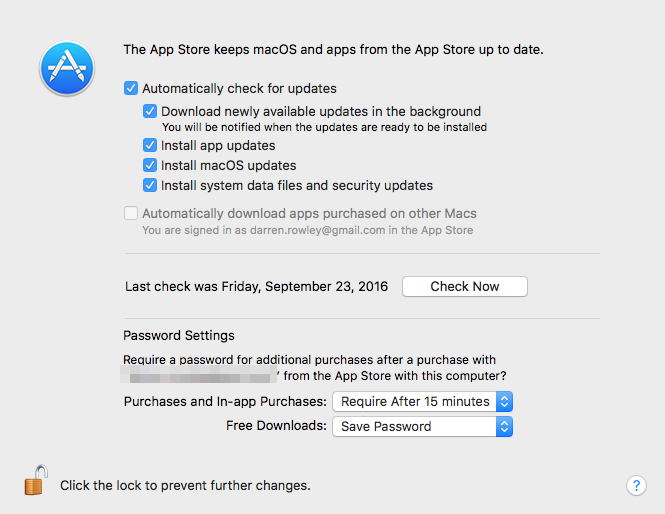This screenshot has height=514, width=665.
Task: Click the Password Settings heading
Action: [x=179, y=335]
